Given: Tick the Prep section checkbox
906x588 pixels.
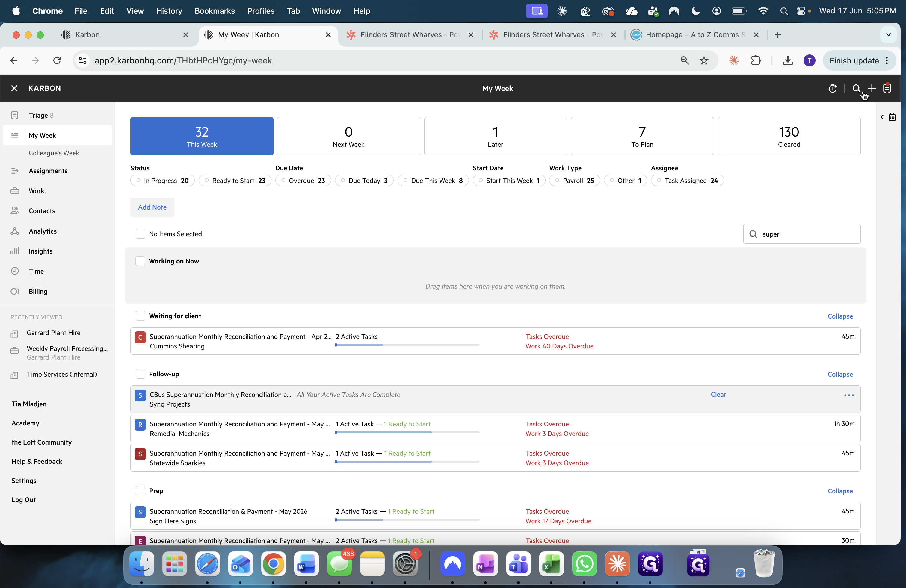Looking at the screenshot, I should tap(141, 491).
